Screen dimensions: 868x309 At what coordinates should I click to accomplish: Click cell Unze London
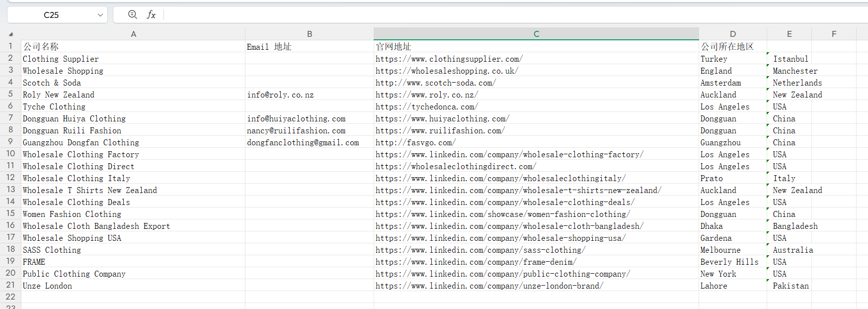click(133, 286)
